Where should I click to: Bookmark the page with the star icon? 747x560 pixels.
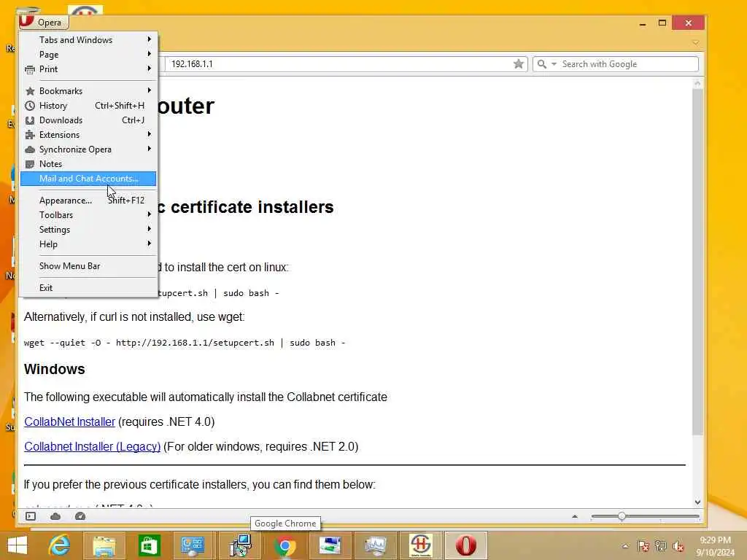(x=519, y=64)
